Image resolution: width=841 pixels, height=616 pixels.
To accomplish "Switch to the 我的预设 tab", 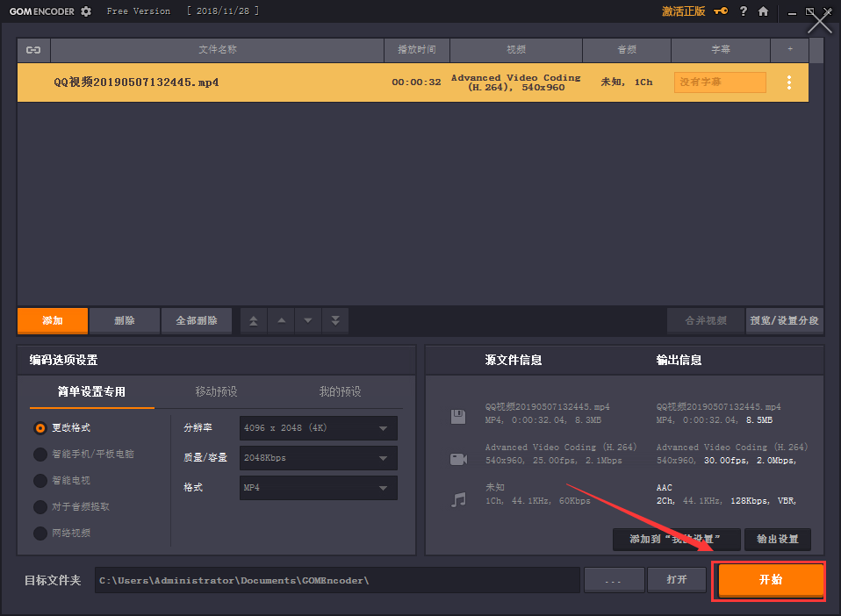I will pos(340,391).
